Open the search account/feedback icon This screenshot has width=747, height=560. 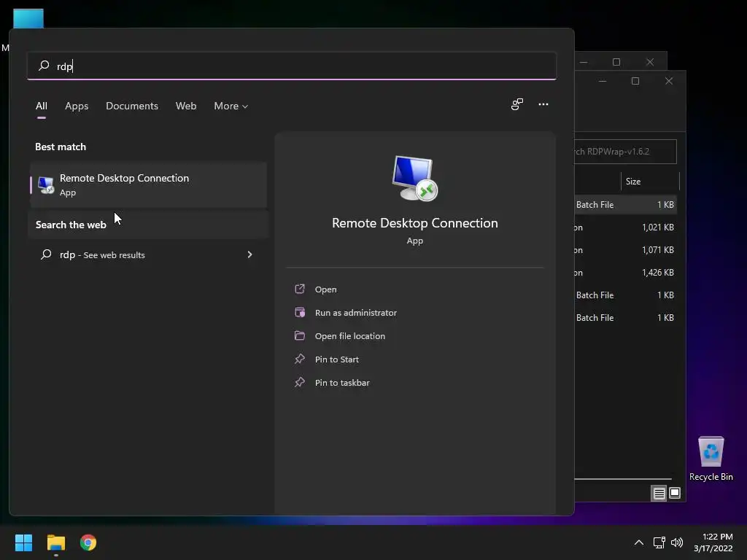click(517, 104)
